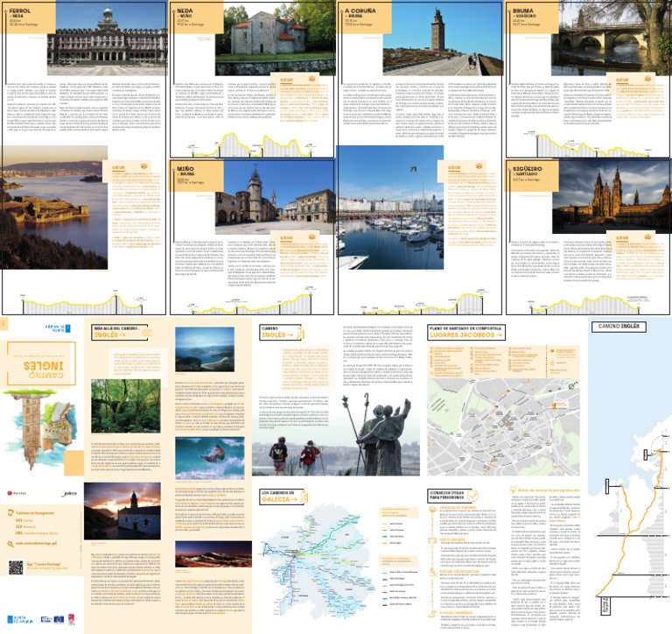The image size is (672, 634).
Task: Click the Ferrol estuary castle photo
Action: [x=54, y=208]
